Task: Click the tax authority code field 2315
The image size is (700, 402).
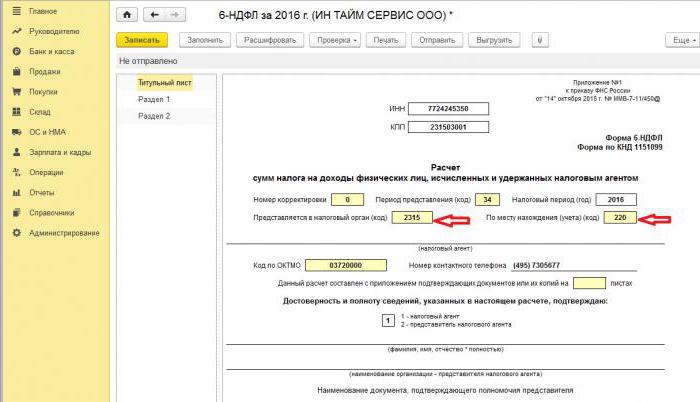Action: (410, 218)
